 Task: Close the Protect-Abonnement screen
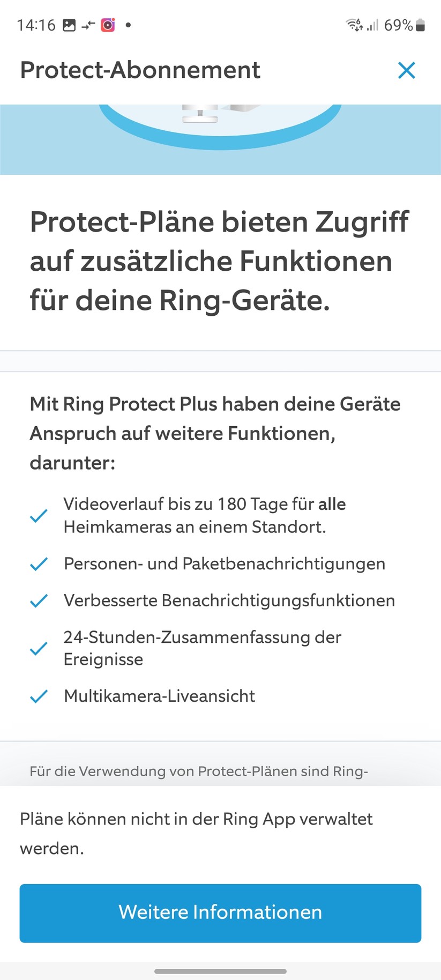coord(407,70)
